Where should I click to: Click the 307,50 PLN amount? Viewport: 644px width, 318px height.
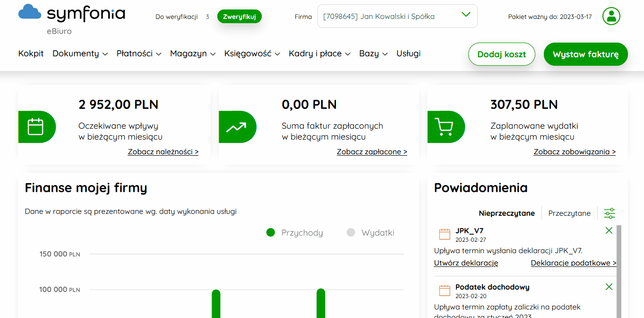[524, 104]
